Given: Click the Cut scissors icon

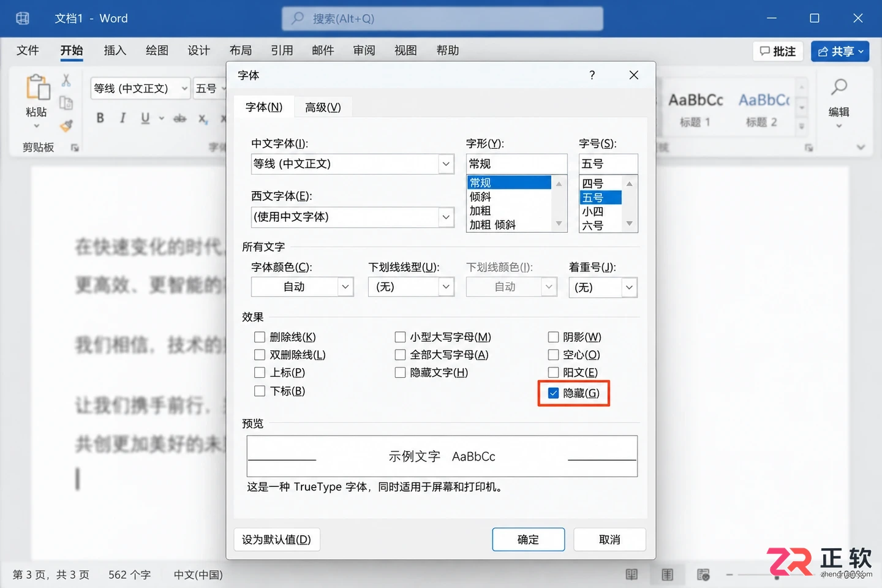Looking at the screenshot, I should [66, 80].
